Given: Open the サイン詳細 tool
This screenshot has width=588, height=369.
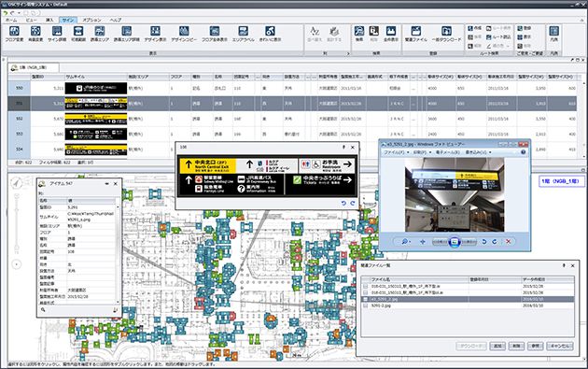Looking at the screenshot, I should 57,33.
